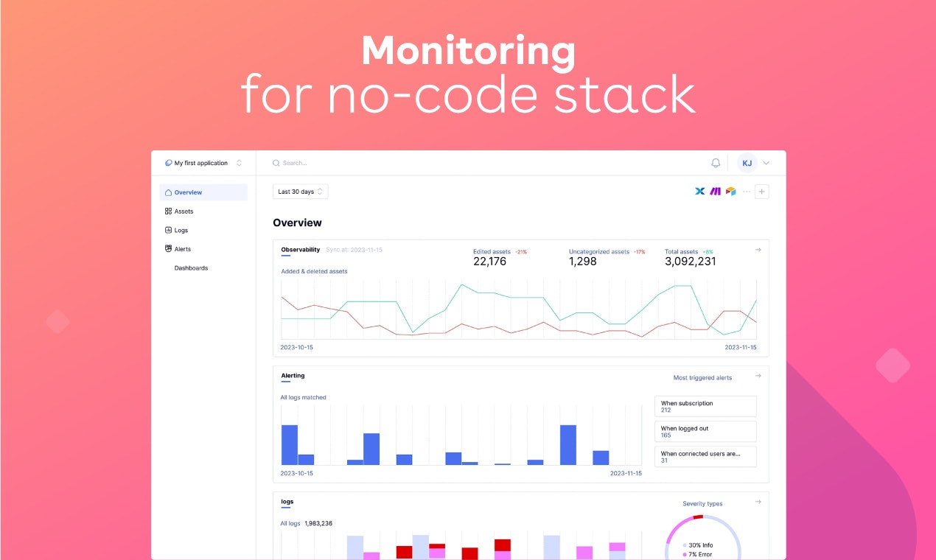936x560 pixels.
Task: Click the Sync at: 2023-11-15 text
Action: [x=354, y=250]
